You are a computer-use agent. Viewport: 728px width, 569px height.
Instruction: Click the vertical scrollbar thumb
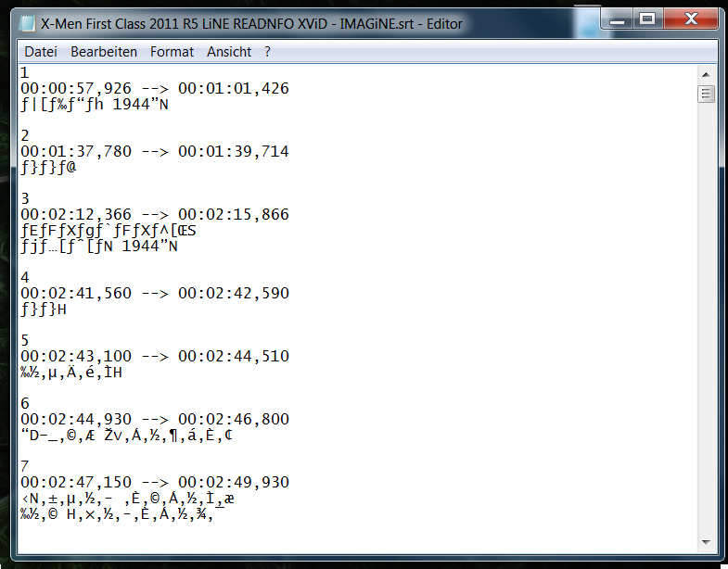click(x=706, y=94)
